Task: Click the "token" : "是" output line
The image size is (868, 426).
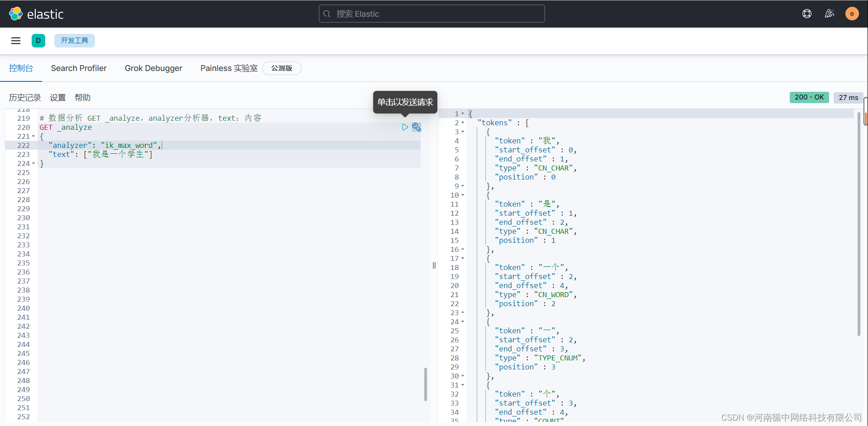Action: 527,204
